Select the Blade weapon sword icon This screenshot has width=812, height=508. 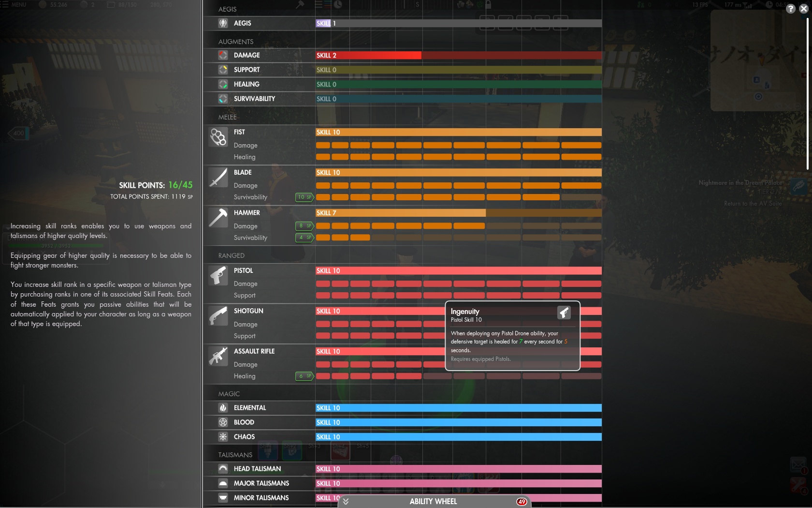[218, 177]
